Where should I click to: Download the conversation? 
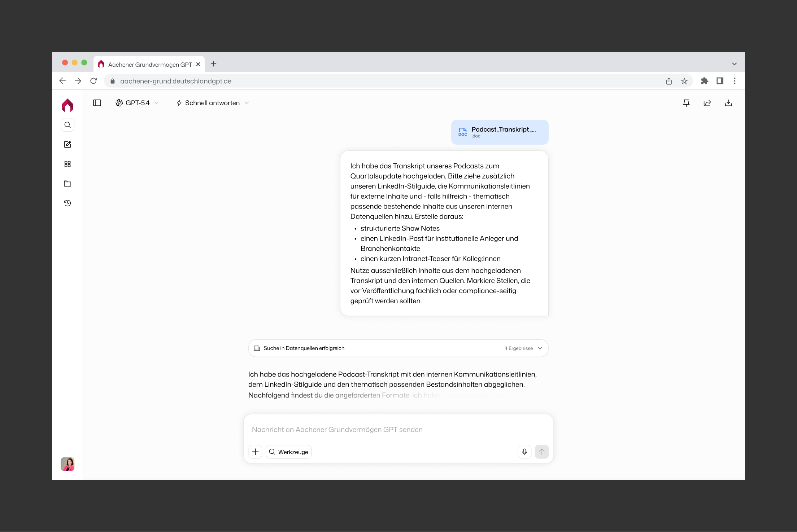tap(728, 103)
